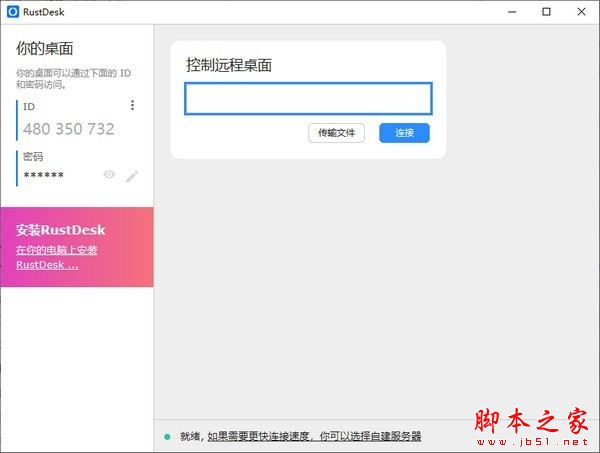Open the 在你的电脑上安装 RustDesk link

(56, 257)
